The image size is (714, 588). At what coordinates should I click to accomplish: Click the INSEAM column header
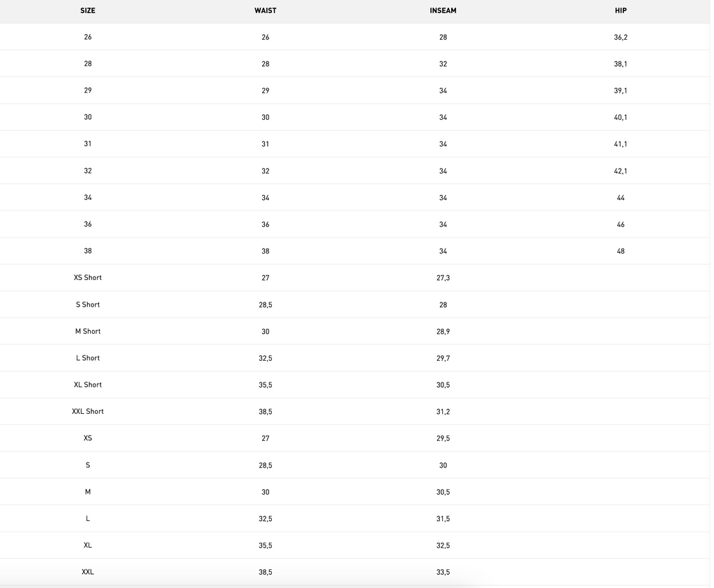click(x=443, y=10)
